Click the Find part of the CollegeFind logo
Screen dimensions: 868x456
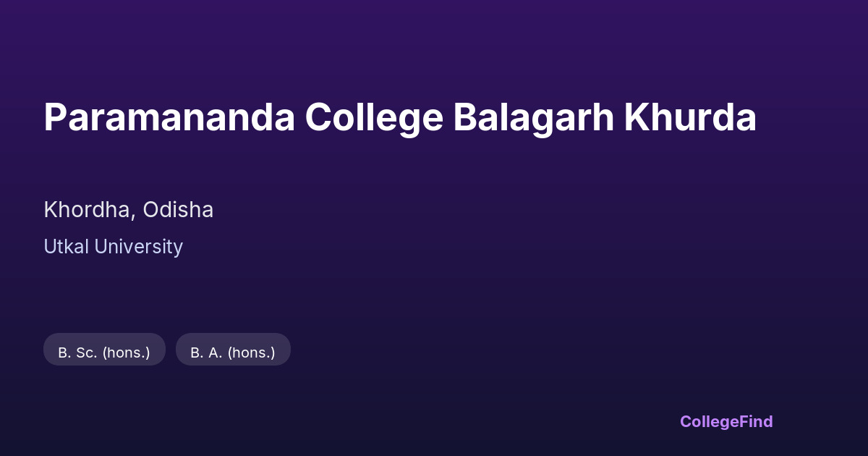756,421
